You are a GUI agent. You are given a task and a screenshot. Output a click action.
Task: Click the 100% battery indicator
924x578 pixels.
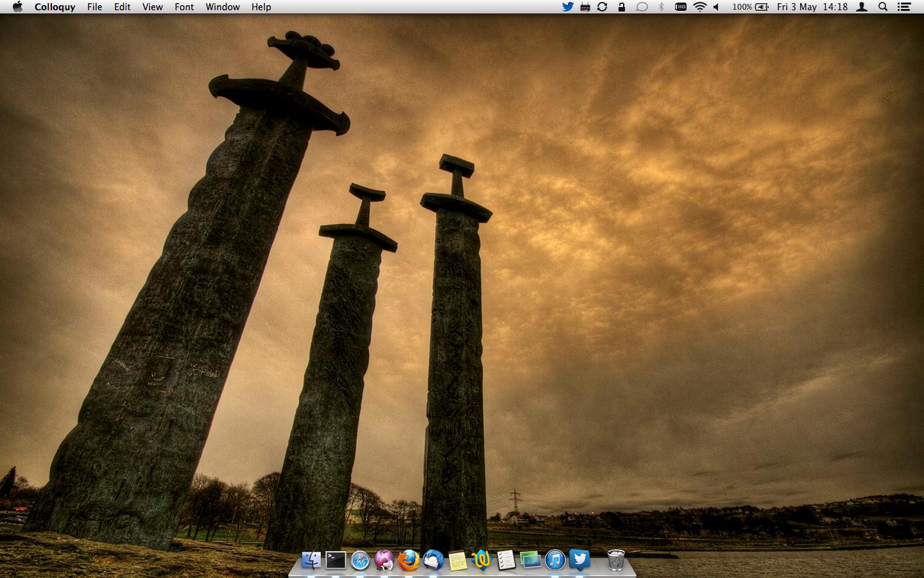pos(751,7)
